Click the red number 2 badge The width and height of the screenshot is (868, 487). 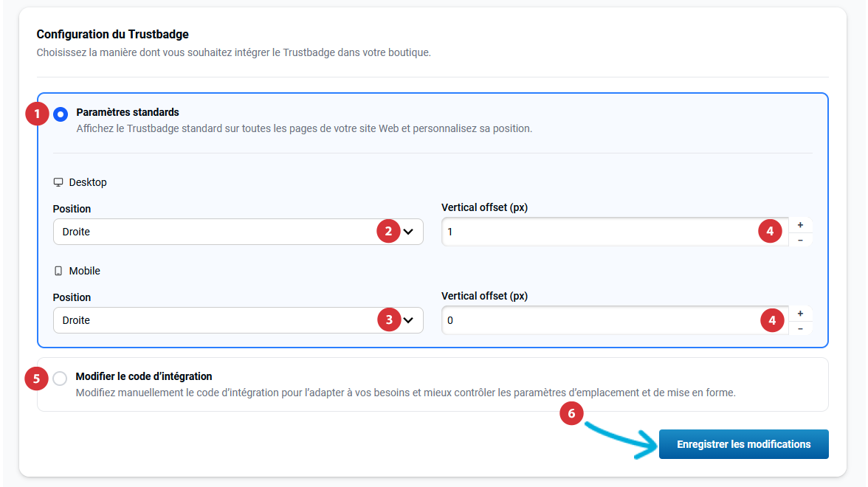388,232
